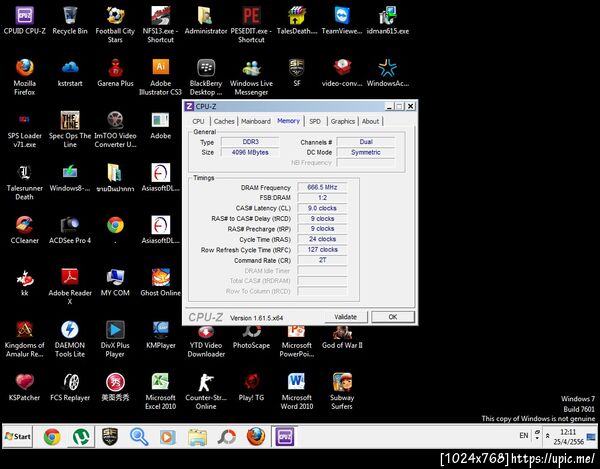Click the CPU-Z taskbar button
Screen dimensions: 600x469
click(284, 436)
